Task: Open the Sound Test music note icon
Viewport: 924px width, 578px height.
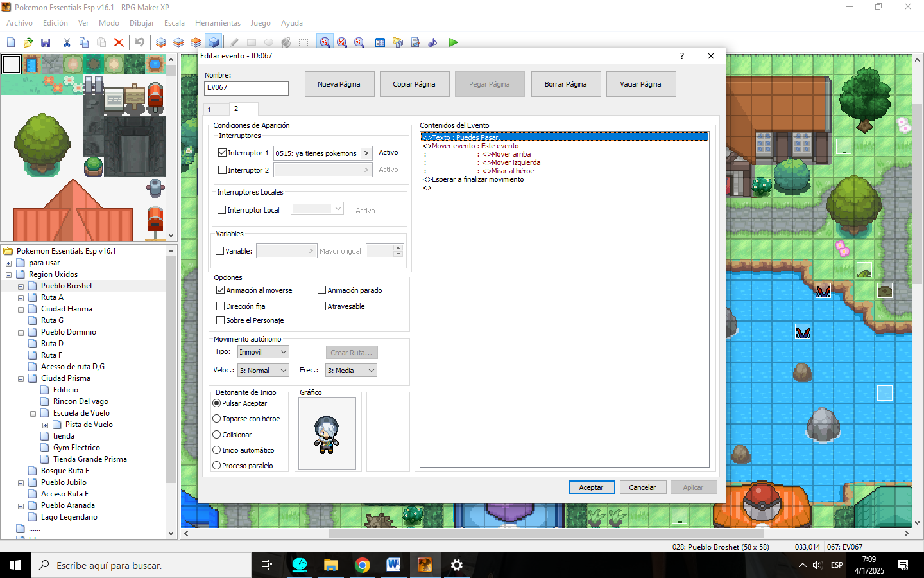Action: tap(432, 42)
